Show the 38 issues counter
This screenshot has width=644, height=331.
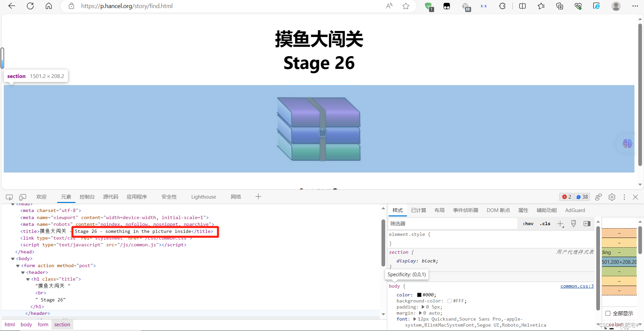582,197
